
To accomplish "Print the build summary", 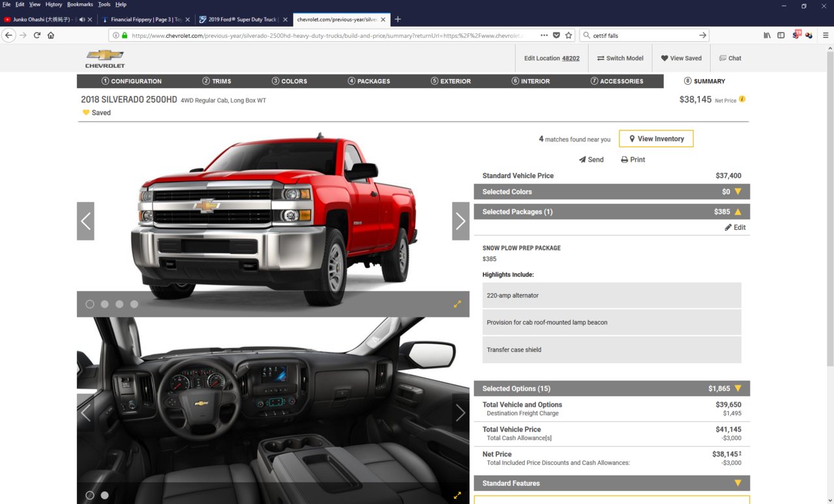I will (633, 160).
